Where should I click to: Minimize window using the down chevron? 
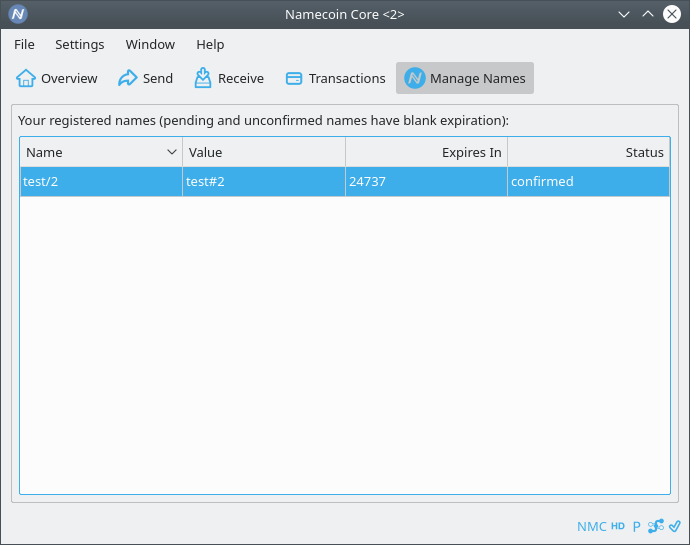point(624,15)
